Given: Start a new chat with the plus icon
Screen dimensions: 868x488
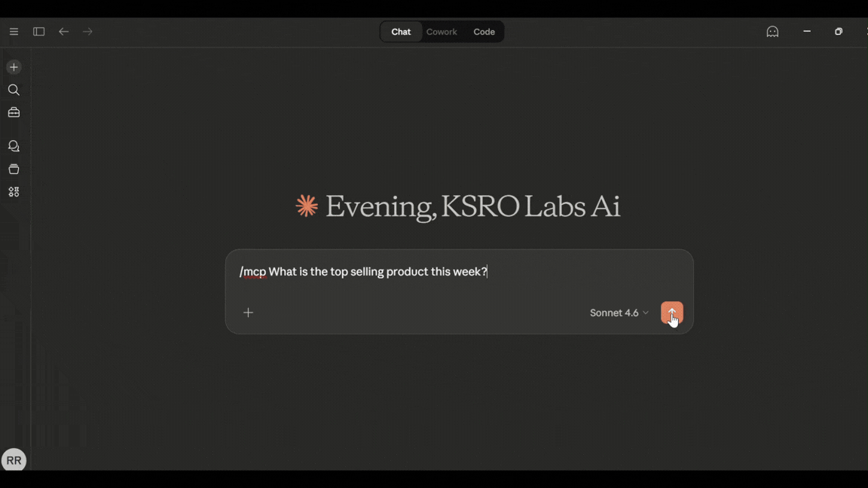Looking at the screenshot, I should pyautogui.click(x=14, y=66).
